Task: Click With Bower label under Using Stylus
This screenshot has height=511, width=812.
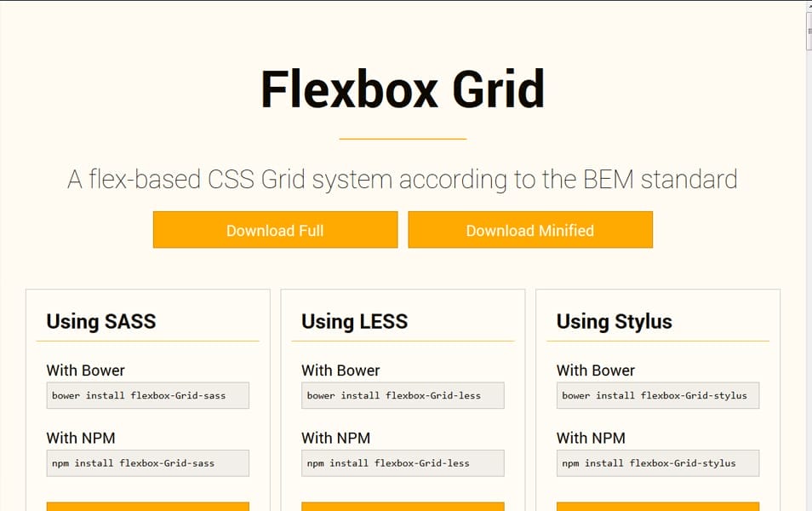Action: 596,370
